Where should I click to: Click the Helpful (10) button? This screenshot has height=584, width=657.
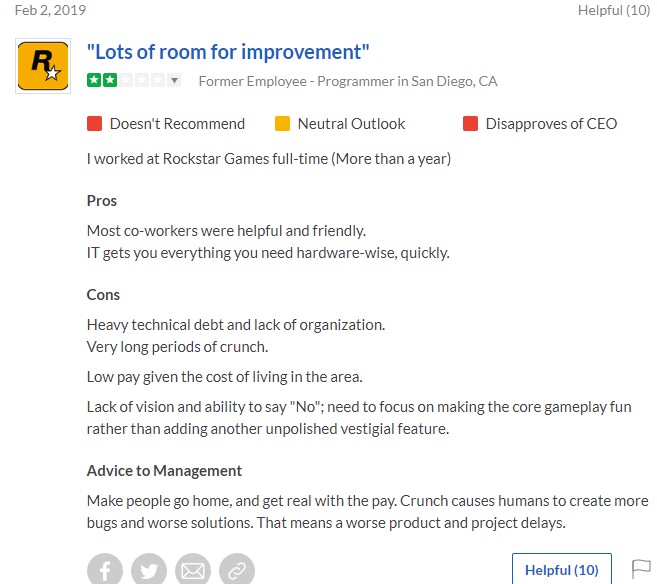coord(561,570)
